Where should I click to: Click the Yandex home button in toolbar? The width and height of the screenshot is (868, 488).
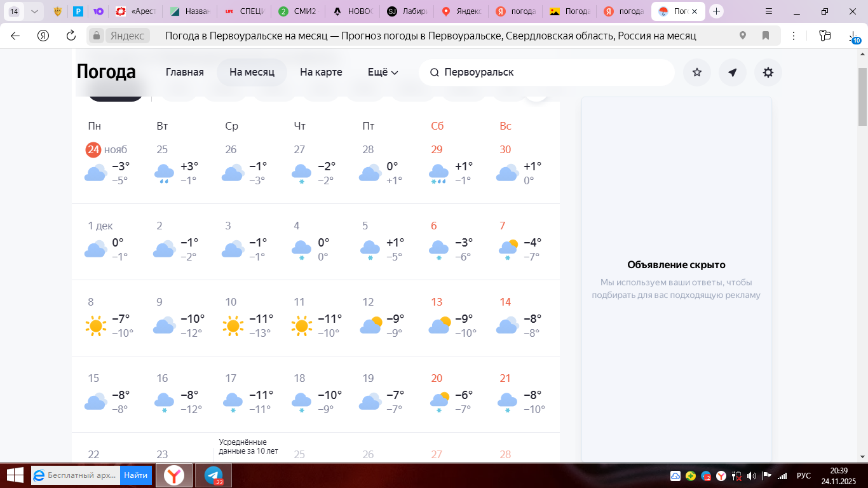tap(43, 36)
